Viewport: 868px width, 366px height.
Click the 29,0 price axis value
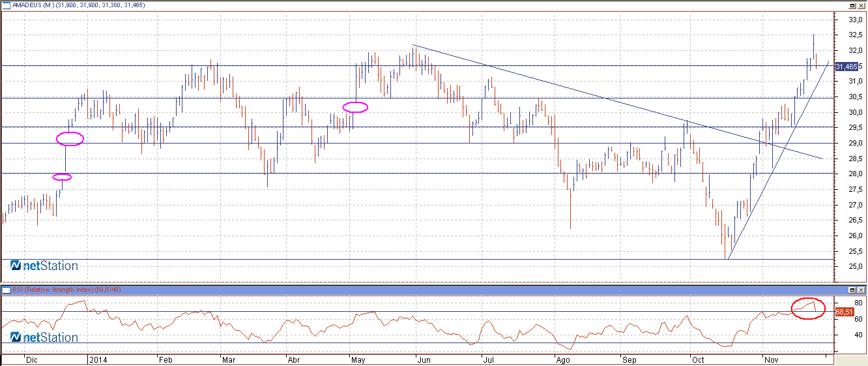855,143
